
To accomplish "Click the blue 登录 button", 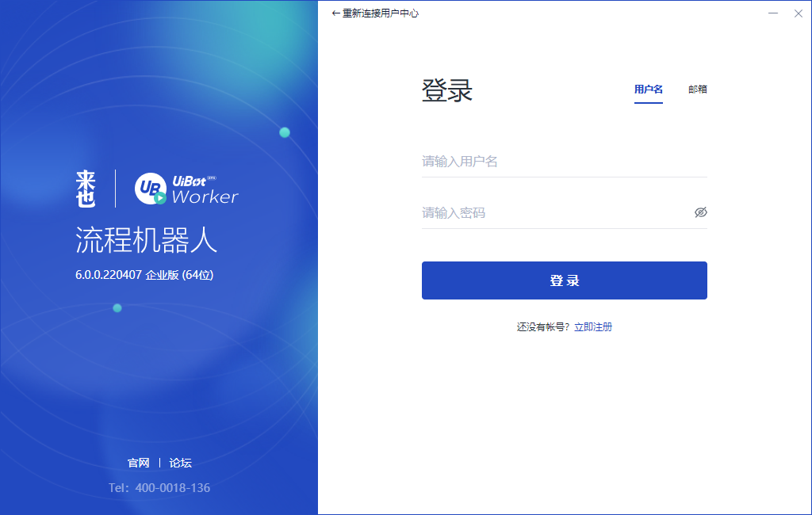I will click(564, 280).
